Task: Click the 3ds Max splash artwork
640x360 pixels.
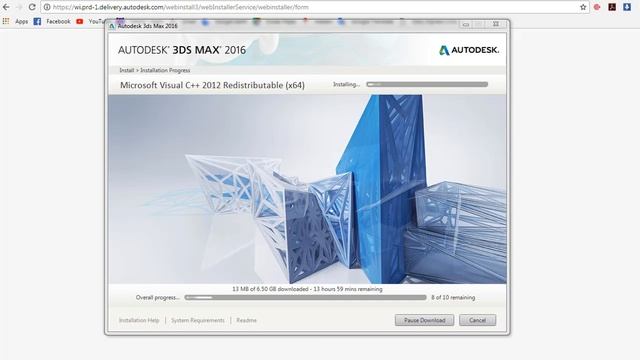Action: click(x=307, y=189)
